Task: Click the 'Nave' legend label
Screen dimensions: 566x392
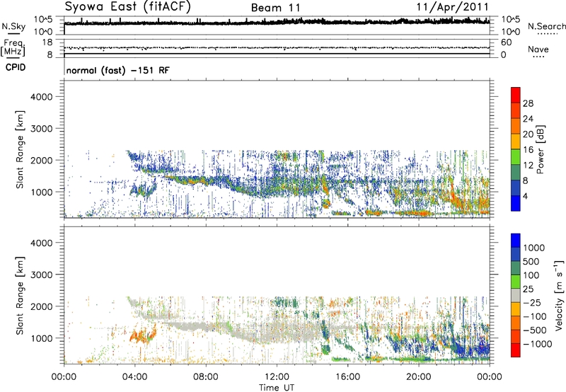Action: click(538, 49)
